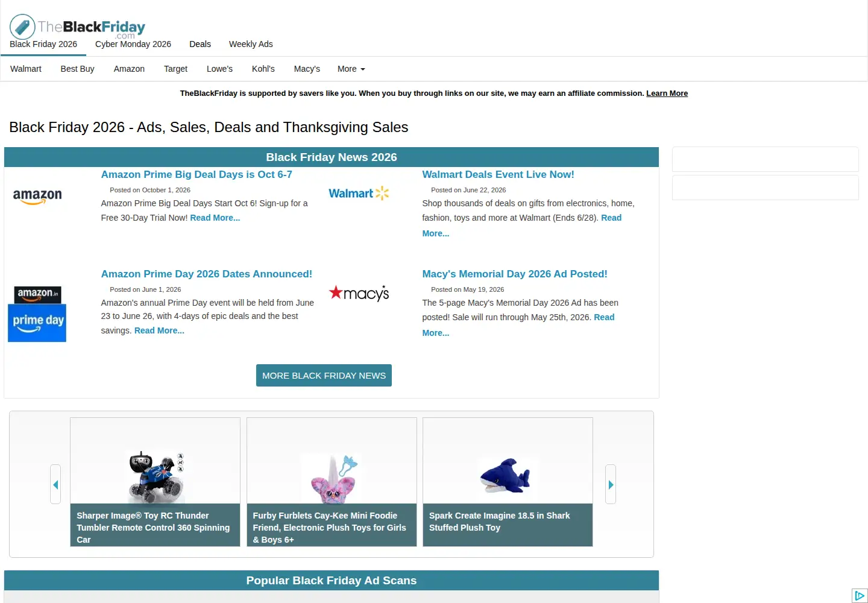This screenshot has height=603, width=868.
Task: Open Furby Furblets Cay-Kee plush card
Action: [x=332, y=482]
